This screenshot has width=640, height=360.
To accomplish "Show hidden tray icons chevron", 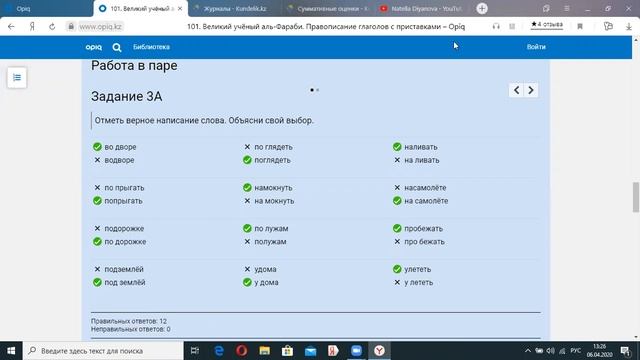I will click(528, 351).
